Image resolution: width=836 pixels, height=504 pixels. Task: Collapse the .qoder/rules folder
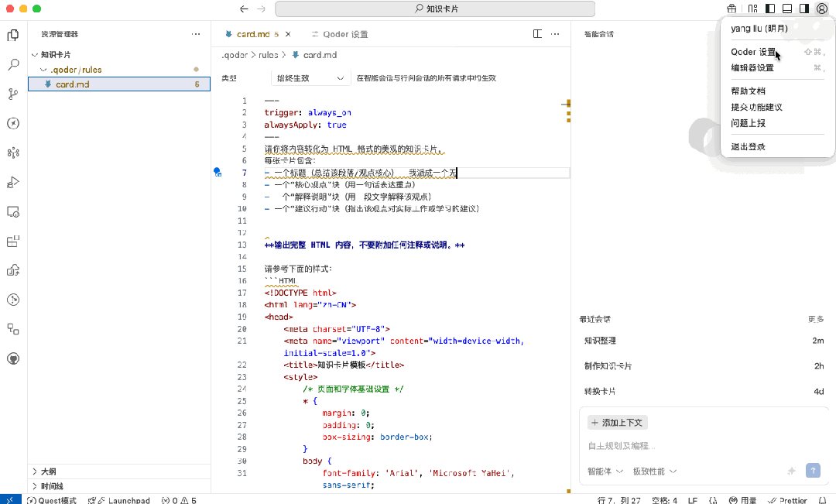click(43, 70)
